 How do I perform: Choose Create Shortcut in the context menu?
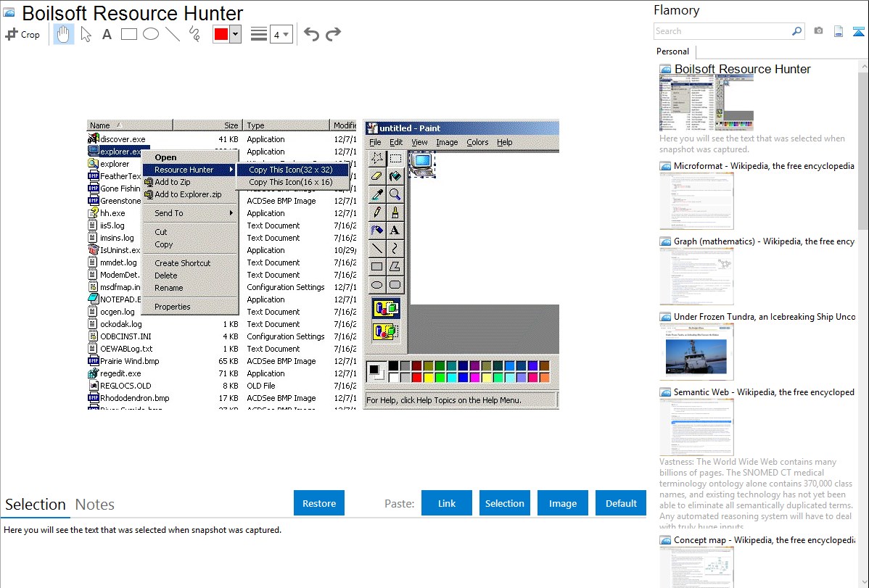[190, 263]
